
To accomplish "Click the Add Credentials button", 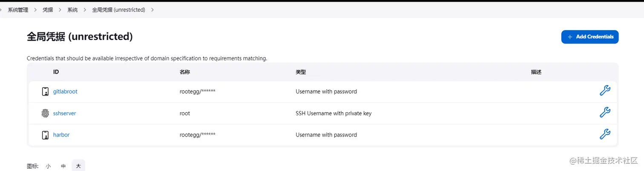I will pyautogui.click(x=589, y=37).
